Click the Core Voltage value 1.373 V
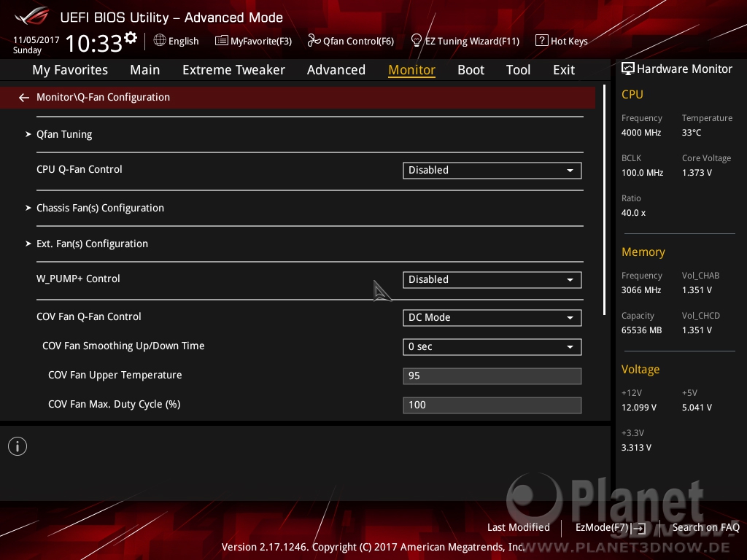 click(x=697, y=173)
